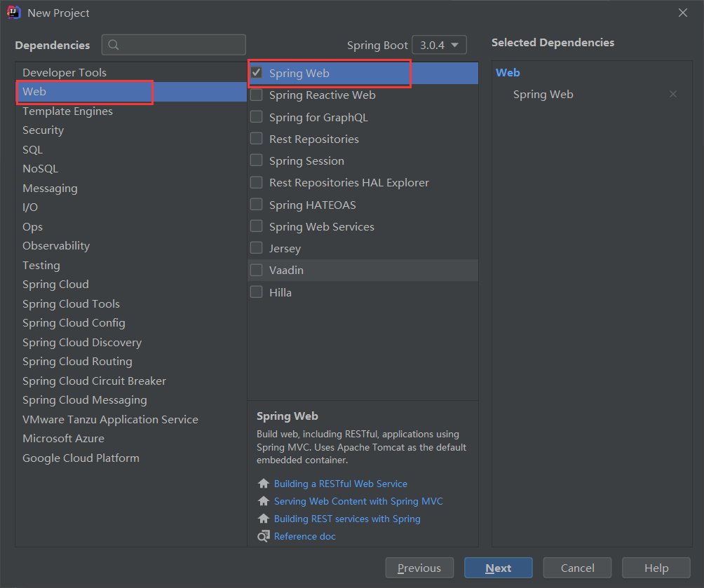The height and width of the screenshot is (588, 704).
Task: Select Spring Cloud Messaging category
Action: [x=130, y=400]
